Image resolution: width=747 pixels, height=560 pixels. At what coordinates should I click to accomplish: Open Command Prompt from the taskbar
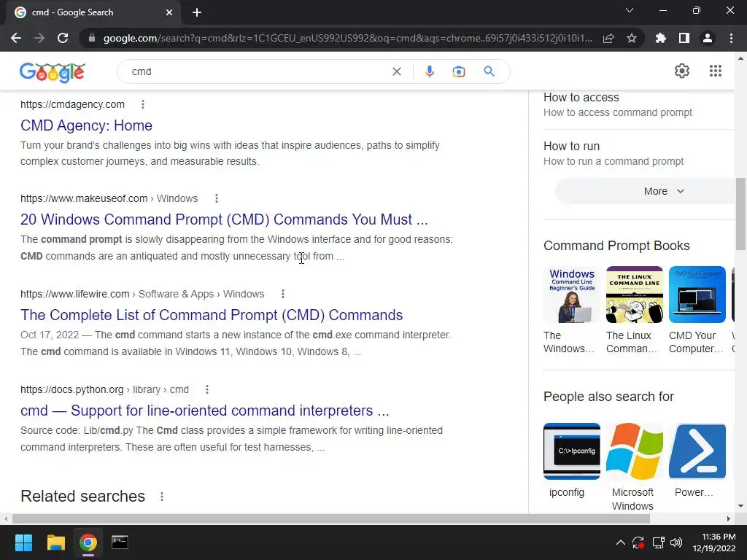click(120, 542)
